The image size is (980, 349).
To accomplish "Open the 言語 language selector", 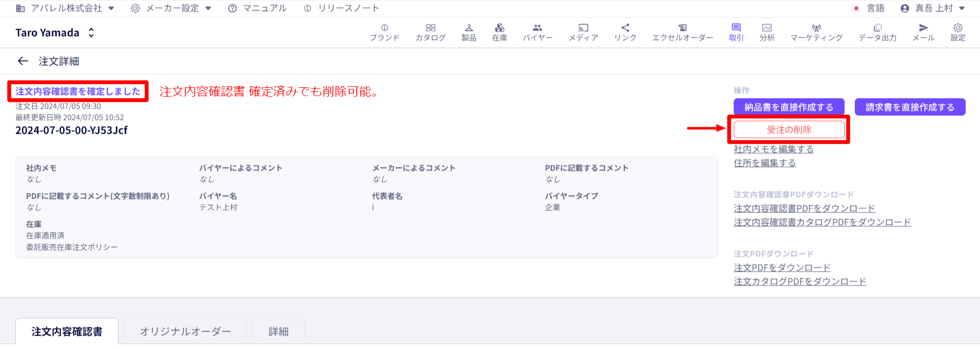I will pyautogui.click(x=869, y=8).
